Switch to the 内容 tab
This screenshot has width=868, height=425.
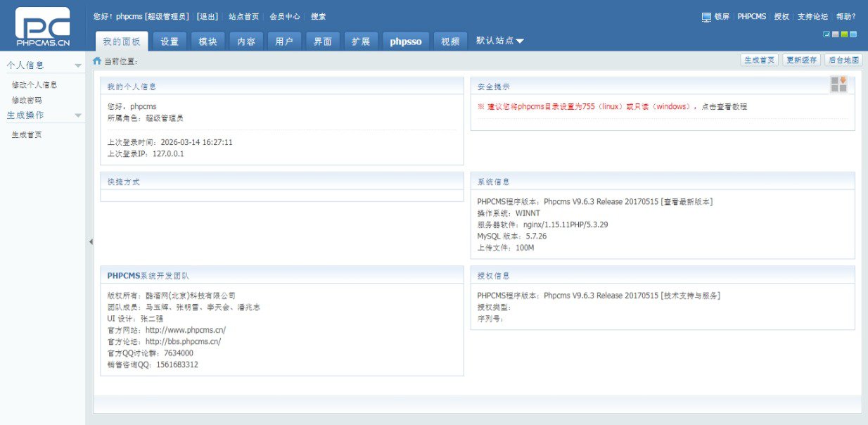(x=246, y=42)
